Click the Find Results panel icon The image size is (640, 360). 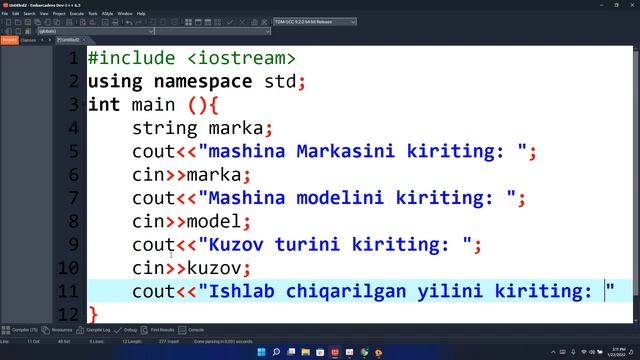(x=144, y=330)
